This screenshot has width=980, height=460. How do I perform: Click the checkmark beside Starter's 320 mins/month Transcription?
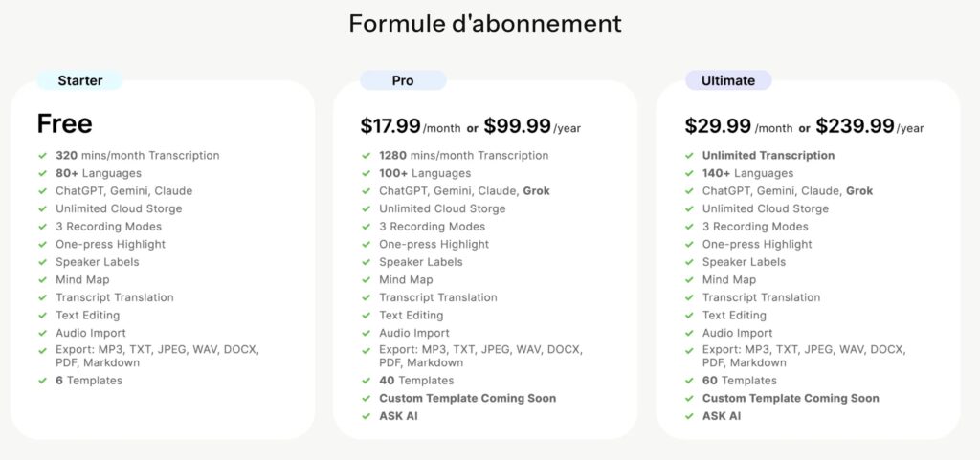pos(42,155)
